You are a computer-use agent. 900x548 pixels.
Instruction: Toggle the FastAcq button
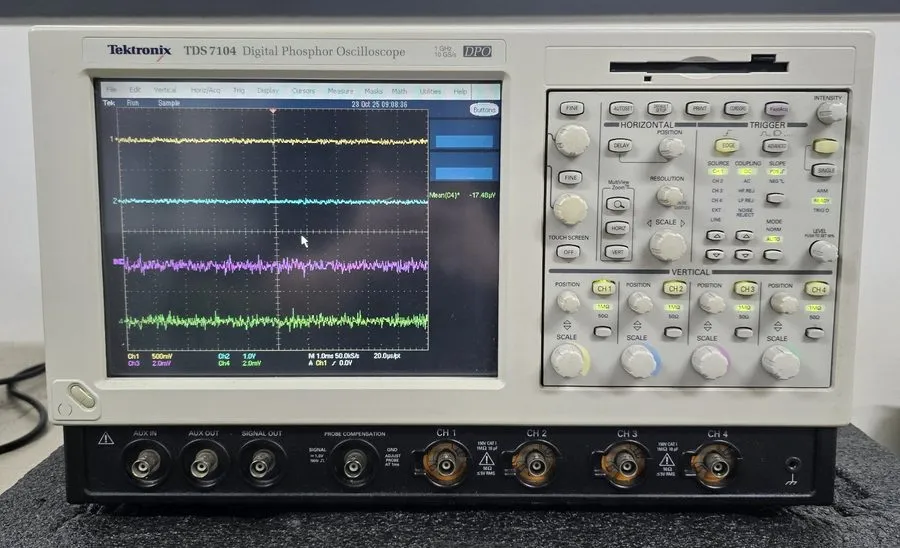coord(777,109)
